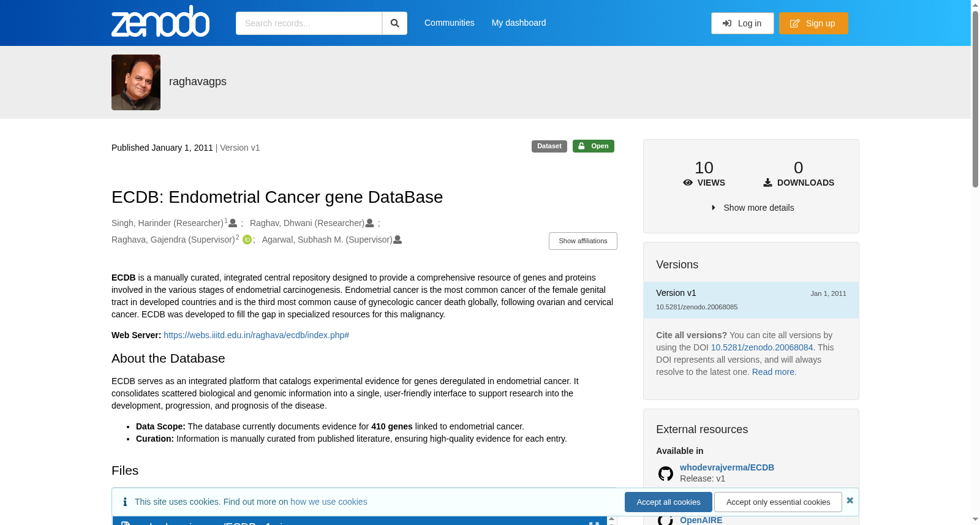The image size is (980, 525).
Task: Click the Zenodo logo
Action: pyautogui.click(x=160, y=21)
